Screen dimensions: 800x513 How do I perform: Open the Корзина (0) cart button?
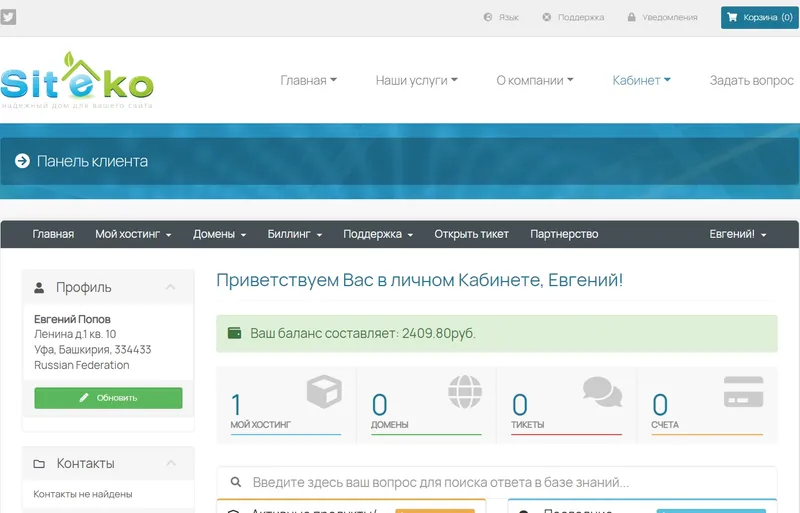(x=759, y=17)
